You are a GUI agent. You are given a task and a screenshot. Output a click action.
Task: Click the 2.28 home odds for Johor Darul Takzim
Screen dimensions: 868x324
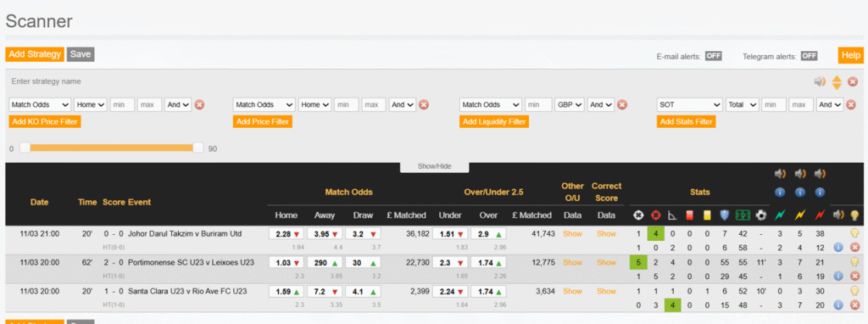point(287,234)
